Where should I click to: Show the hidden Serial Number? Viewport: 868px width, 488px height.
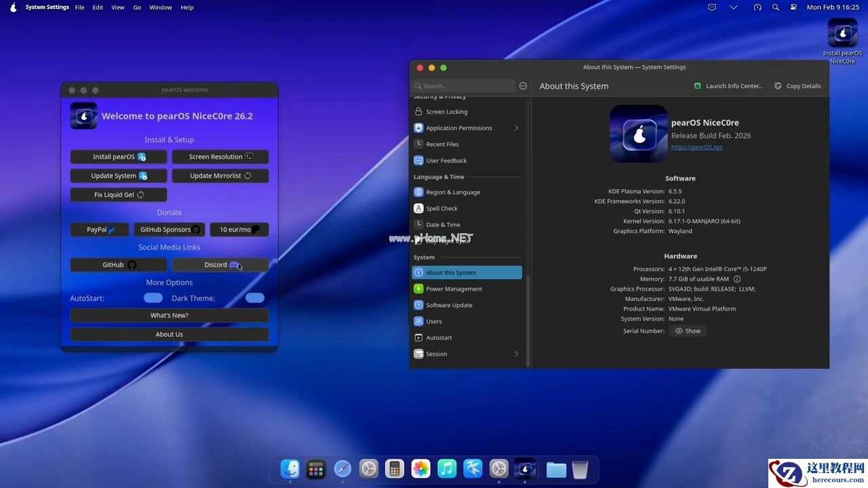point(688,331)
